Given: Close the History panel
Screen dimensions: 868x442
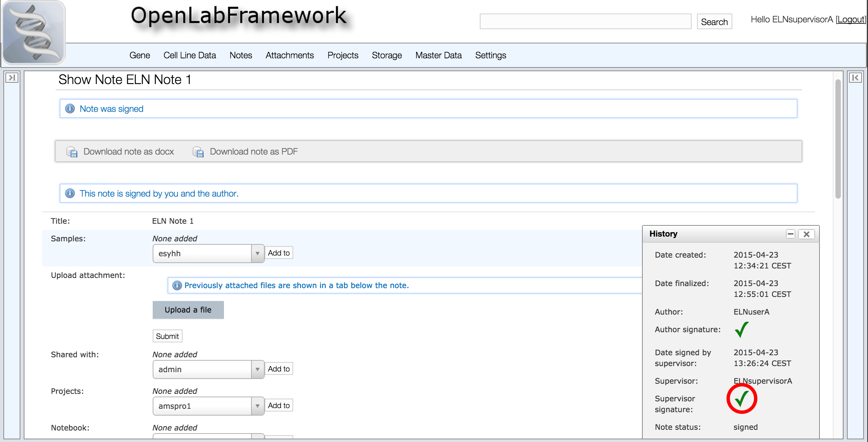Looking at the screenshot, I should 807,234.
